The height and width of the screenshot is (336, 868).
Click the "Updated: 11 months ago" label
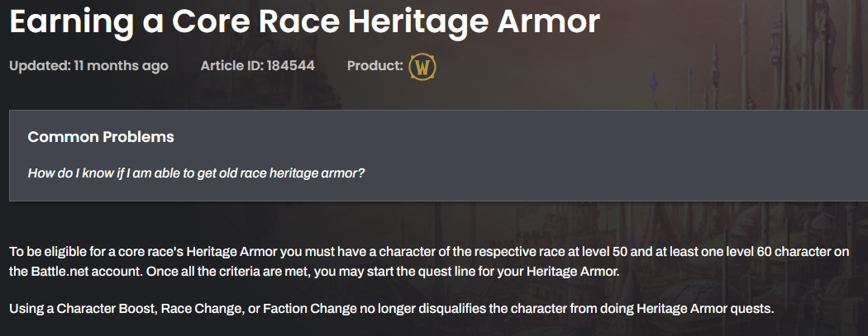(x=88, y=66)
